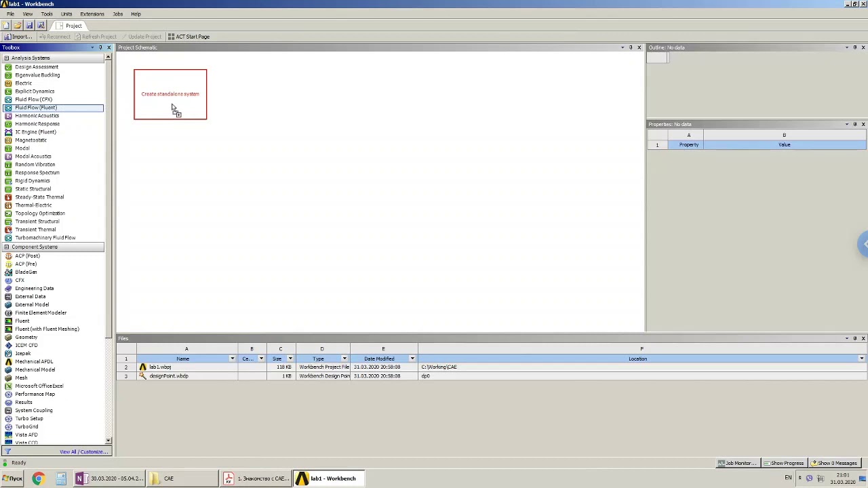Image resolution: width=868 pixels, height=488 pixels.
Task: Select Fluid Flow (Fluent) system
Action: pyautogui.click(x=36, y=108)
